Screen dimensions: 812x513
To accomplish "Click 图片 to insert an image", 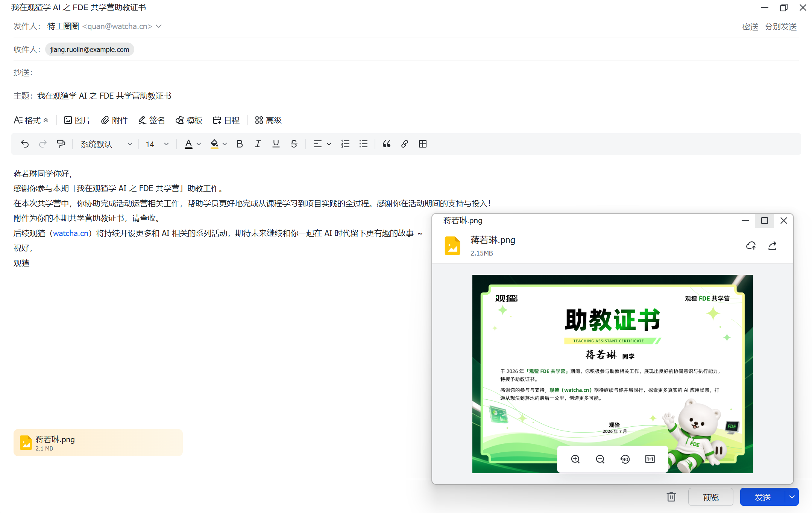I will [x=77, y=120].
